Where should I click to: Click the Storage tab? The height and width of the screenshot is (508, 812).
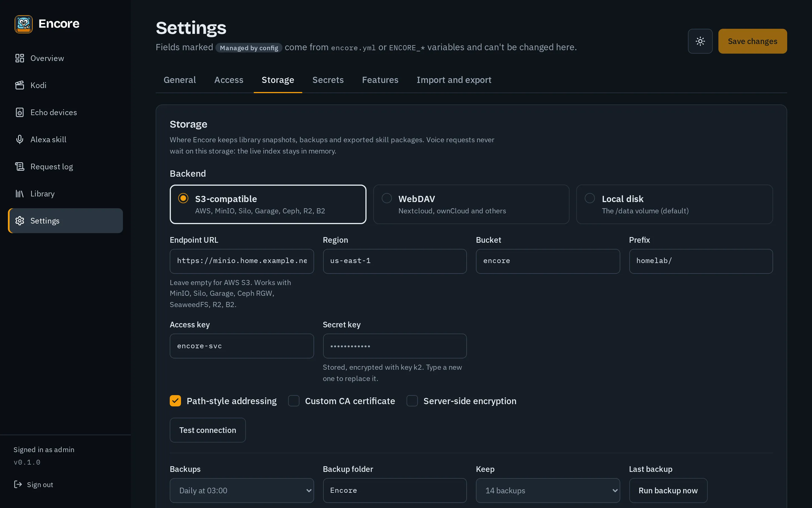click(x=277, y=80)
